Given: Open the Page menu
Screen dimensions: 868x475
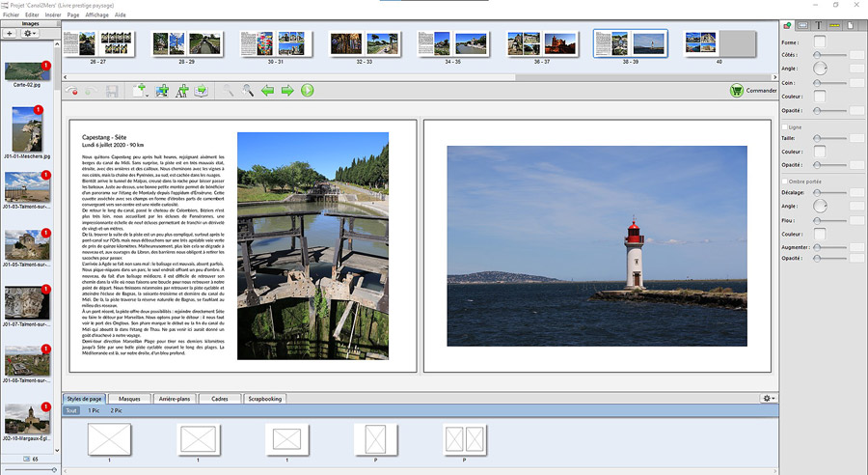Looking at the screenshot, I should coord(73,15).
